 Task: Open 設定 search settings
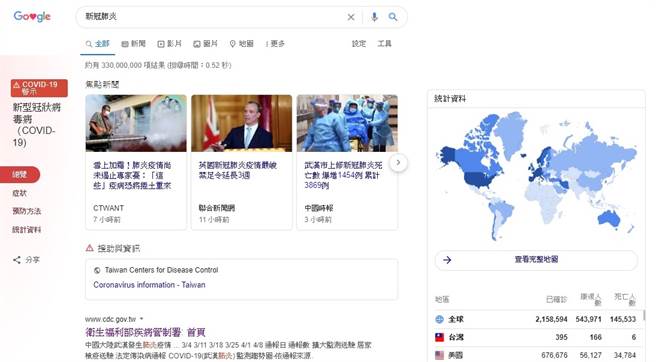(x=359, y=44)
